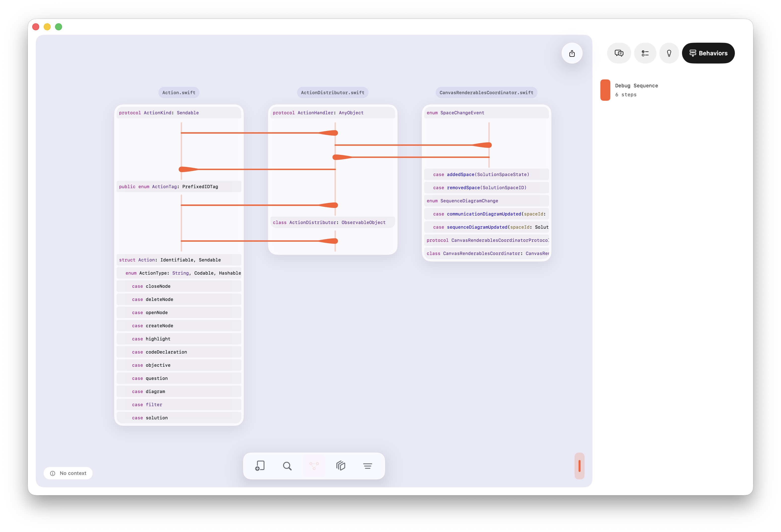Screen dimensions: 781x532
Task: Open the checklist panel
Action: click(645, 53)
